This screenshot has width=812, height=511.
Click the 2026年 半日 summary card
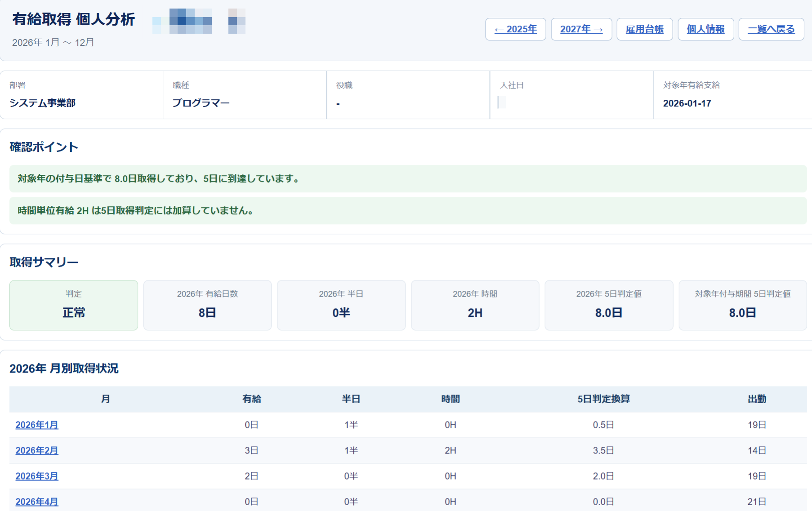click(x=341, y=305)
